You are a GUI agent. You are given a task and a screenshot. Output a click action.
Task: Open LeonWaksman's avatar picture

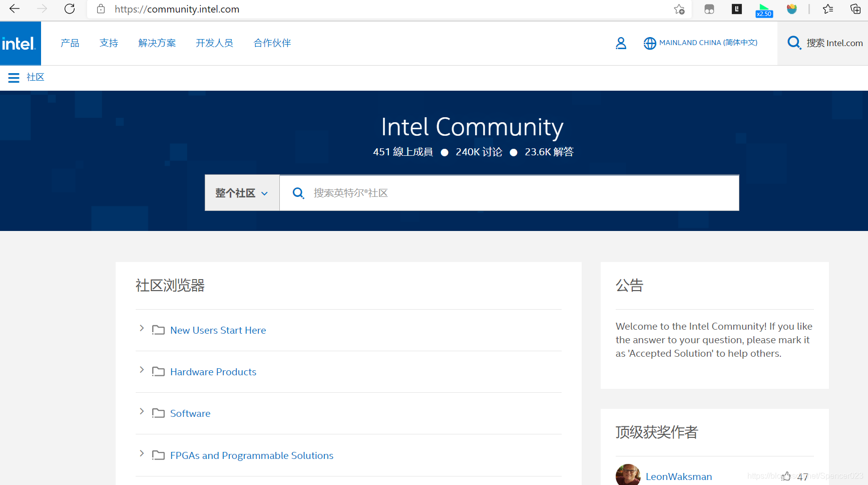pos(628,474)
